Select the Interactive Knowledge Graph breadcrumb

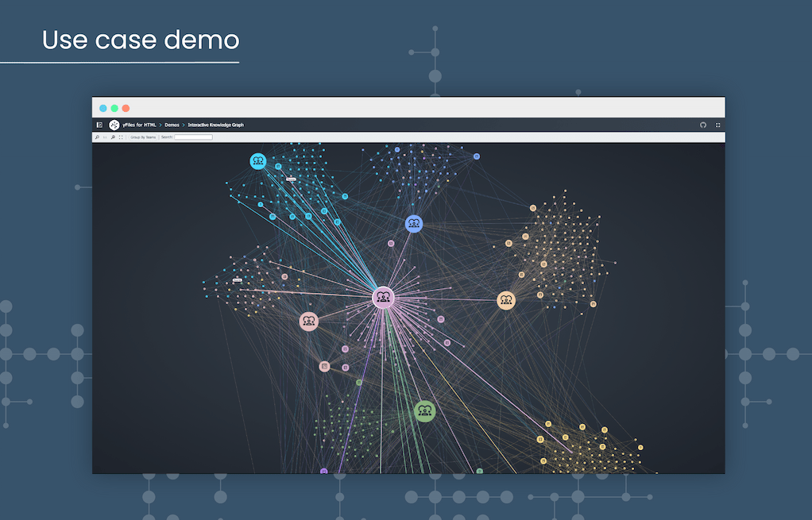pos(215,125)
